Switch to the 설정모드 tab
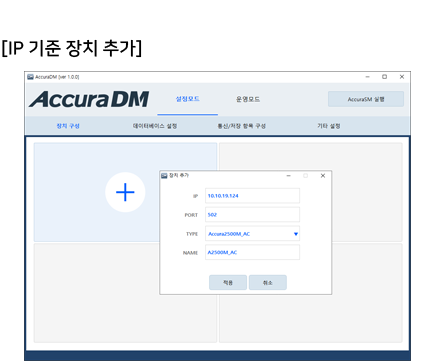433x361 pixels. point(188,99)
